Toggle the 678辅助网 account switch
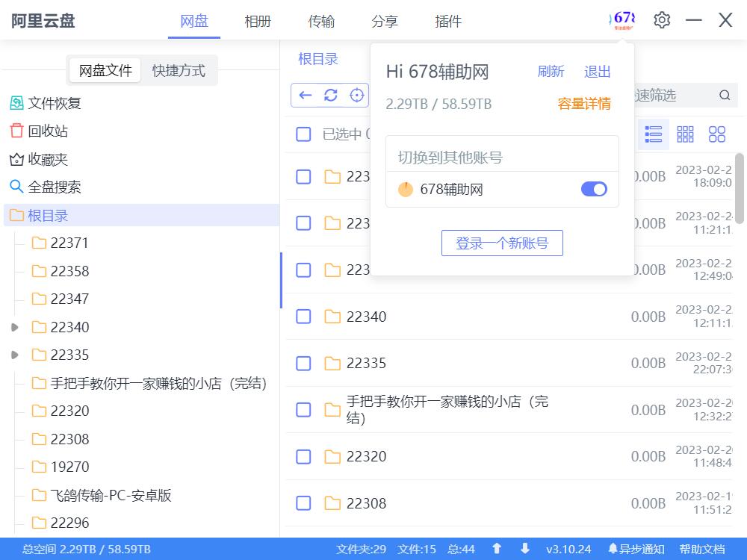Viewport: 747px width, 560px height. click(594, 189)
